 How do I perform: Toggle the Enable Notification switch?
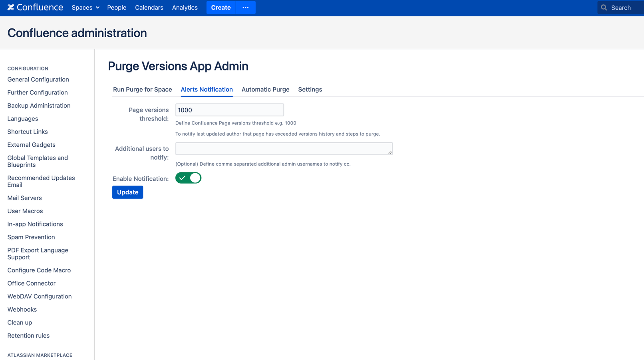188,178
